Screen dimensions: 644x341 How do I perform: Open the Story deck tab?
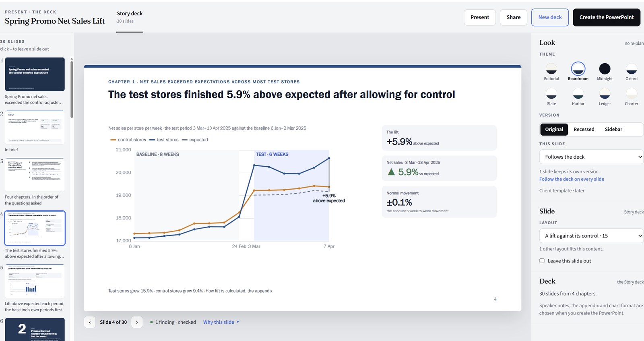tap(130, 17)
